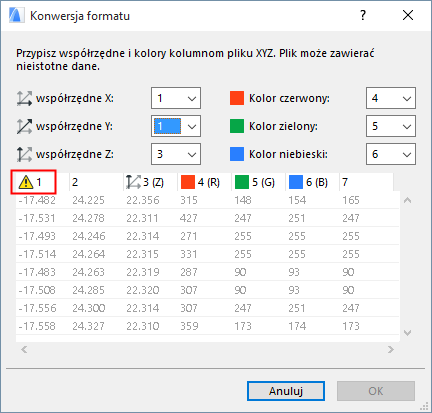Click the Kolor czerwony label
Screen dimensions: 432x413
coord(289,98)
